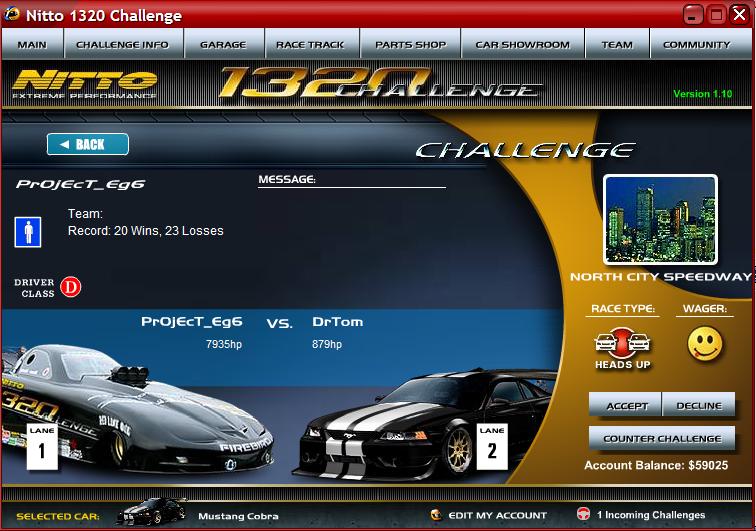Click the blue person avatar icon
This screenshot has width=756, height=531.
click(x=28, y=232)
